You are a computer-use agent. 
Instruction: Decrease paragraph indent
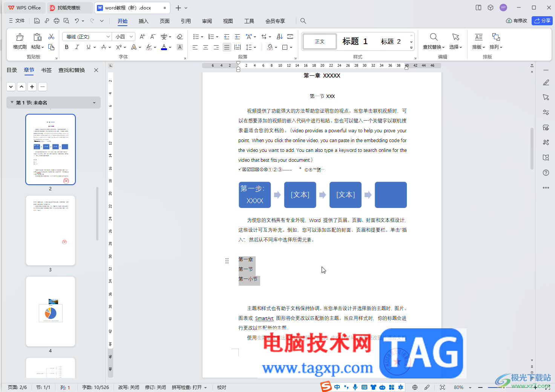227,37
